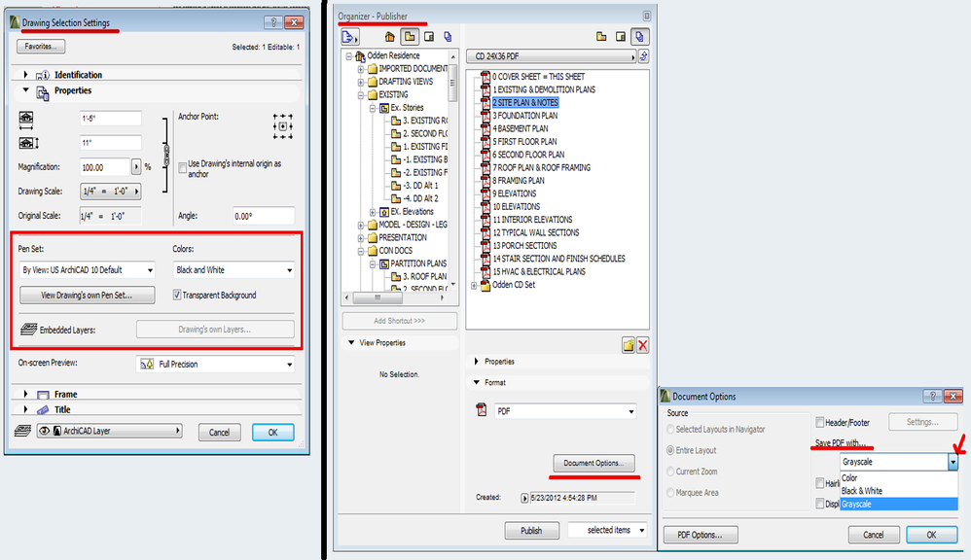The image size is (971, 560).
Task: Toggle Transparent Background checkbox
Action: point(177,296)
